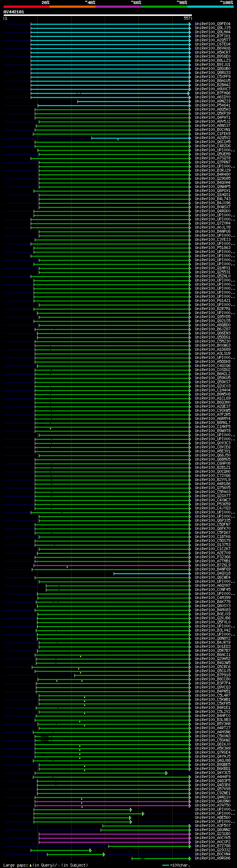Open hit UniRef100_Q9LJI5
This screenshot has height=868, width=237.
click(x=213, y=28)
